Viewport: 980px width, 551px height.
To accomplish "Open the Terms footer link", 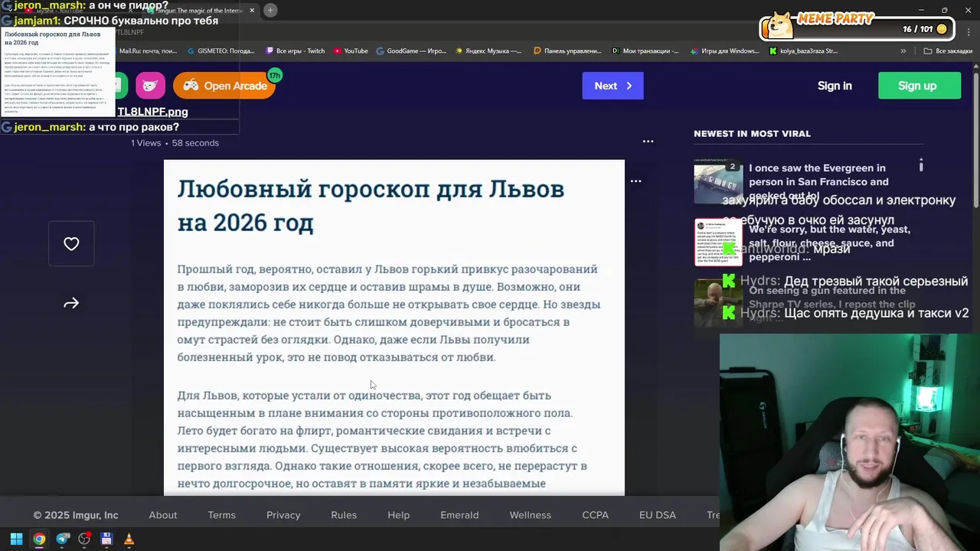I will 222,515.
